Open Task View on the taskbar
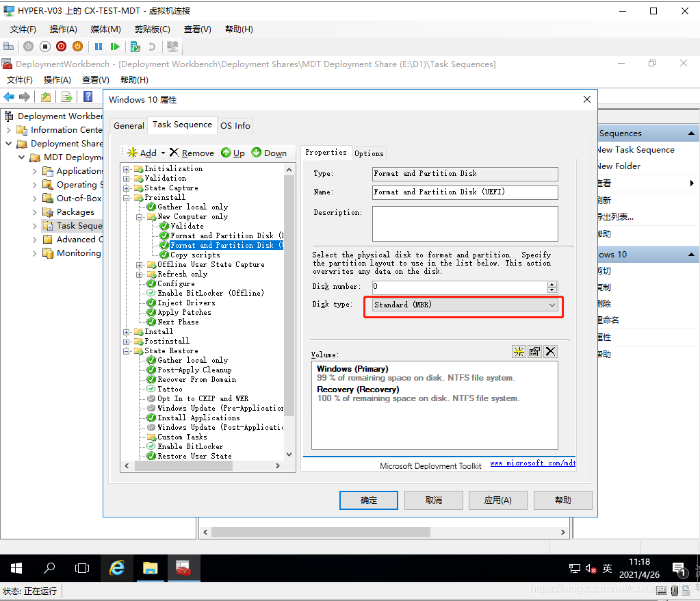The width and height of the screenshot is (700, 601). (x=82, y=568)
